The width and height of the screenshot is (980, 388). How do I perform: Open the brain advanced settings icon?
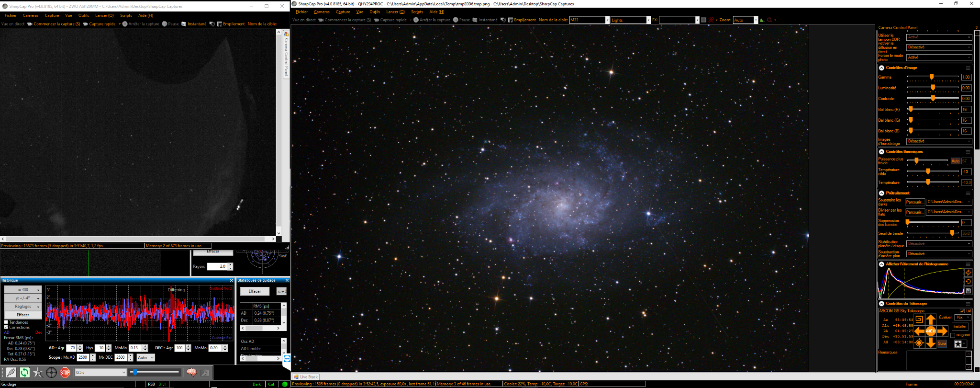pos(191,372)
